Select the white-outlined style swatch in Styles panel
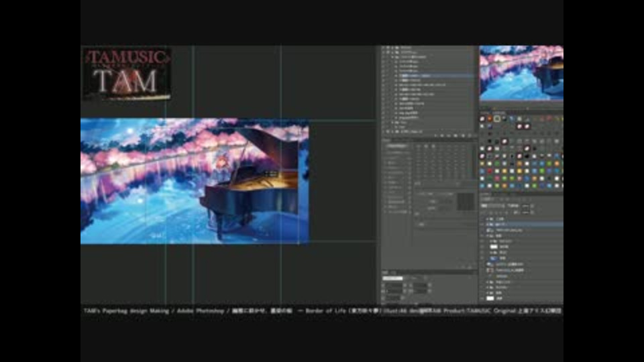Viewport: 644px width, 362px height. pos(497,119)
